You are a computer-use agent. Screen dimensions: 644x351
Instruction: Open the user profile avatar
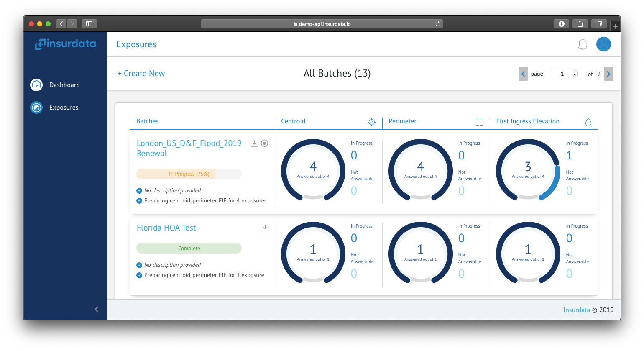(x=603, y=44)
